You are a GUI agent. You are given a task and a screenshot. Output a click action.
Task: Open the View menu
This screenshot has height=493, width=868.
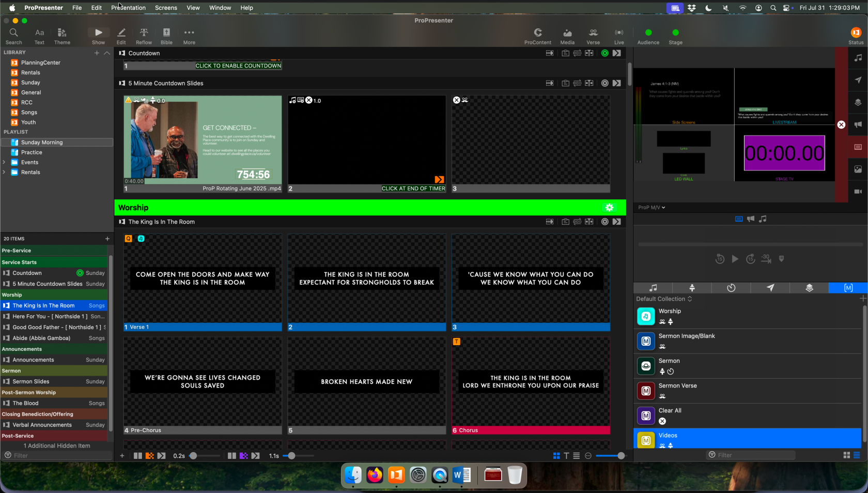193,8
